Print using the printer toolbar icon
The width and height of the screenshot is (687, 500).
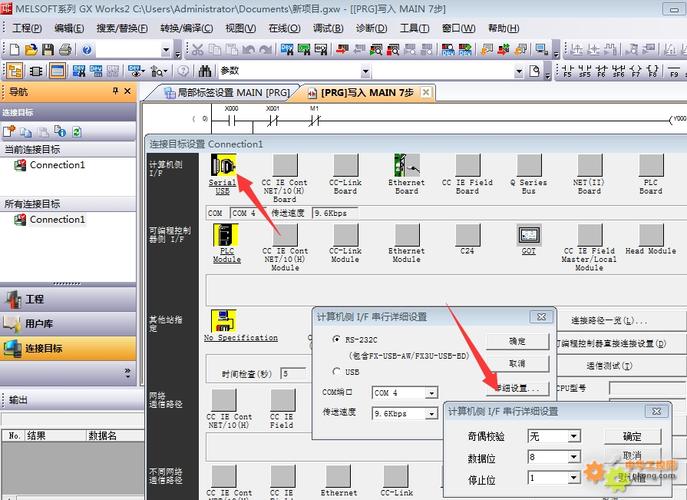click(x=65, y=50)
